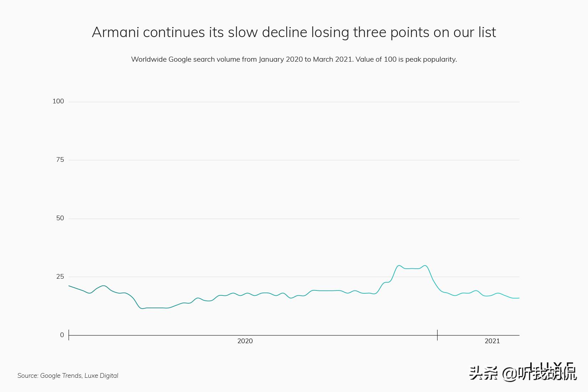
Task: Click the second peak before the 2021 drop
Action: coord(425,265)
